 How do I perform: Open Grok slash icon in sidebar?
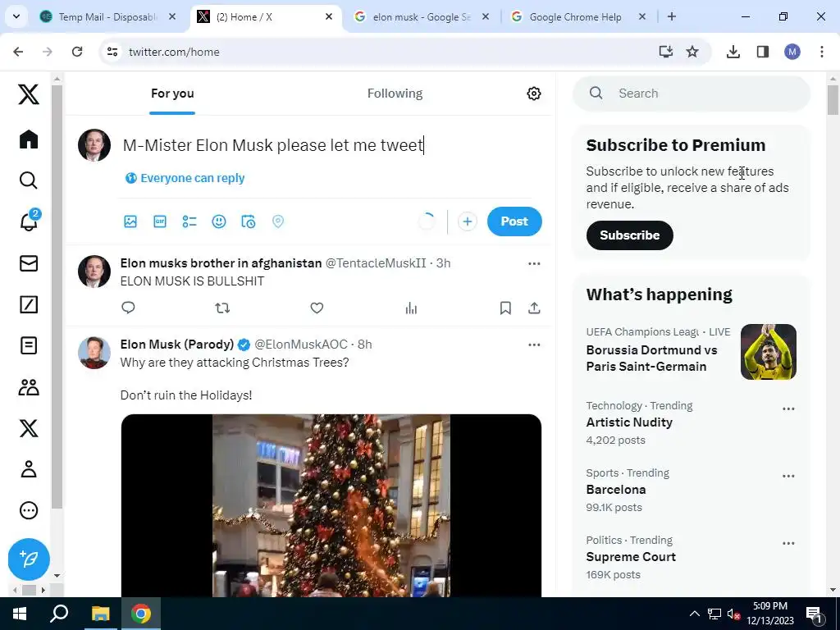tap(29, 304)
